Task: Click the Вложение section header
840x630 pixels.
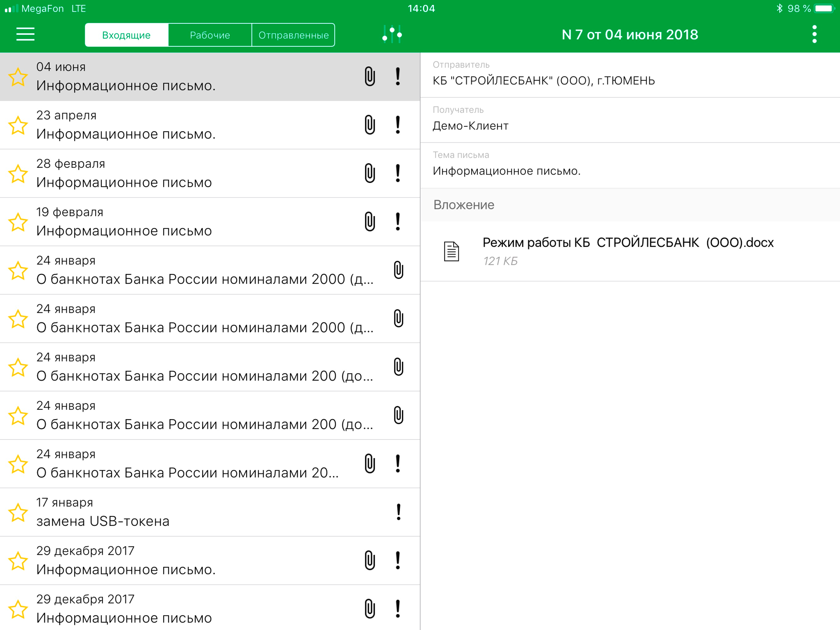Action: [x=630, y=205]
